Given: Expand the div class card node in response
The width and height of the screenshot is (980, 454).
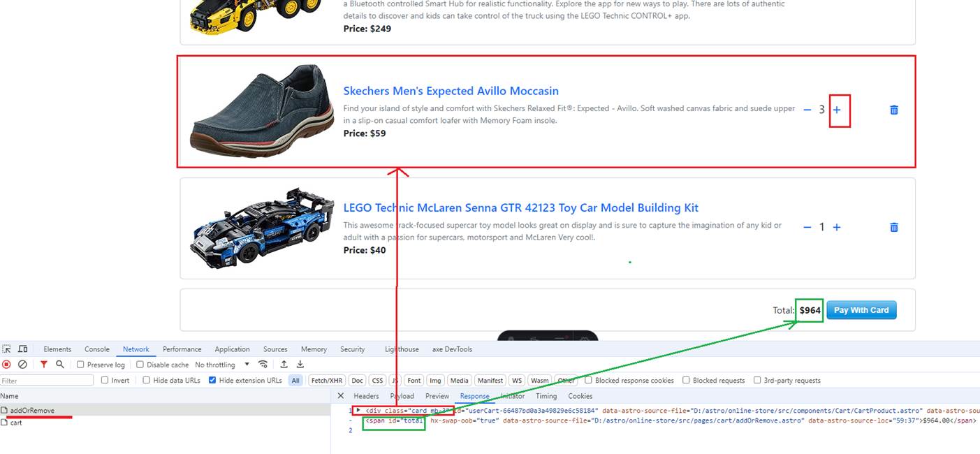Looking at the screenshot, I should point(358,410).
